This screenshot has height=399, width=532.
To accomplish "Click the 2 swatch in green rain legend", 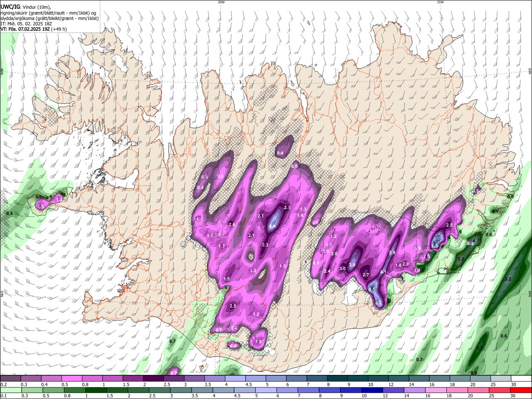I will click(138, 390).
